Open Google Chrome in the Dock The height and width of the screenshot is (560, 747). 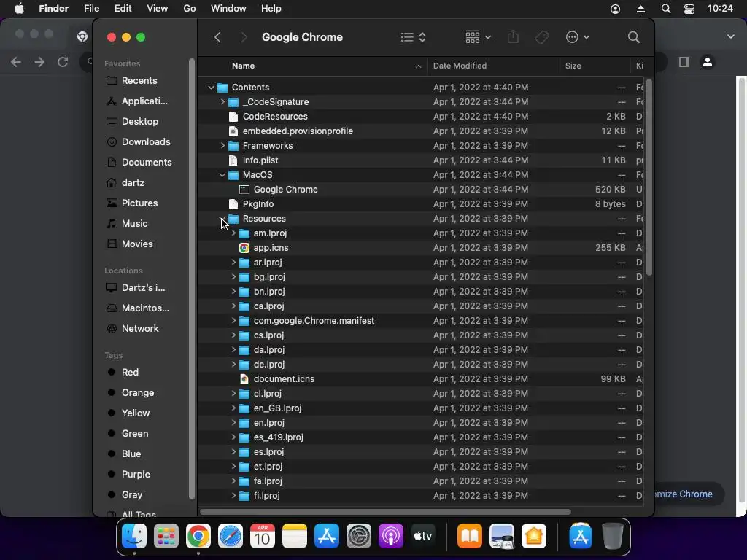click(x=198, y=536)
